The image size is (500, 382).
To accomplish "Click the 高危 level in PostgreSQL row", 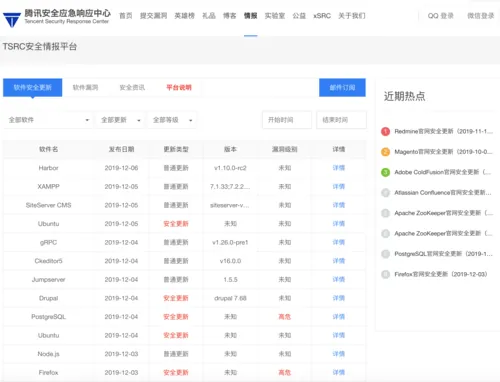I will 285,317.
